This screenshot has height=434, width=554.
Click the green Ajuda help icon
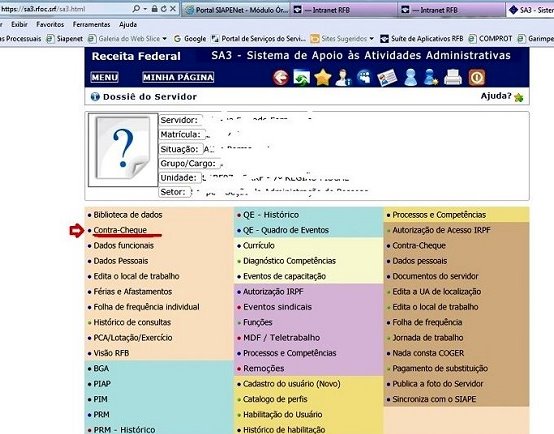pyautogui.click(x=519, y=97)
